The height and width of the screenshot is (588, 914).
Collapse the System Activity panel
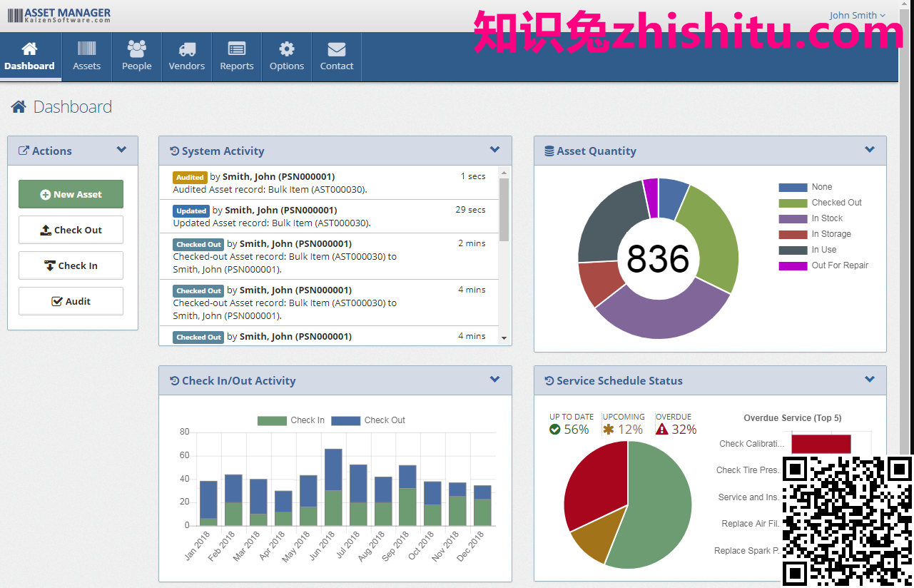pos(494,150)
